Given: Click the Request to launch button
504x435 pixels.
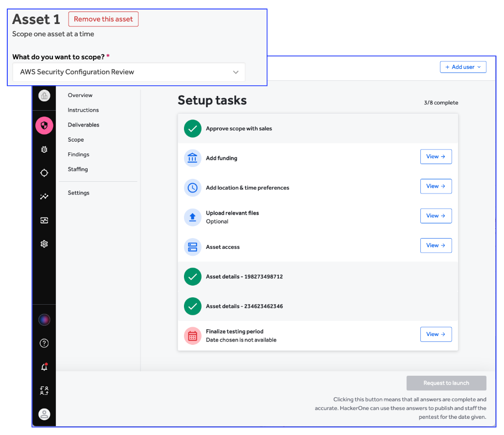Looking at the screenshot, I should click(x=446, y=383).
